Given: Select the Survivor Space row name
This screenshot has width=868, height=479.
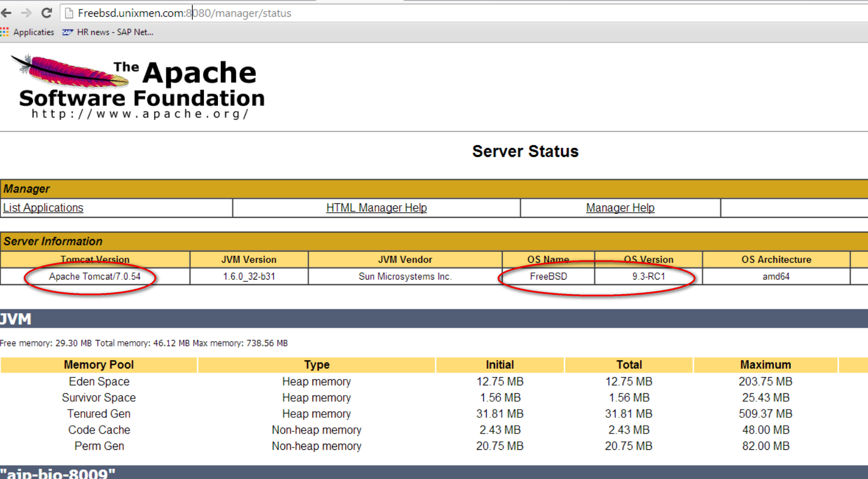Looking at the screenshot, I should pos(99,398).
